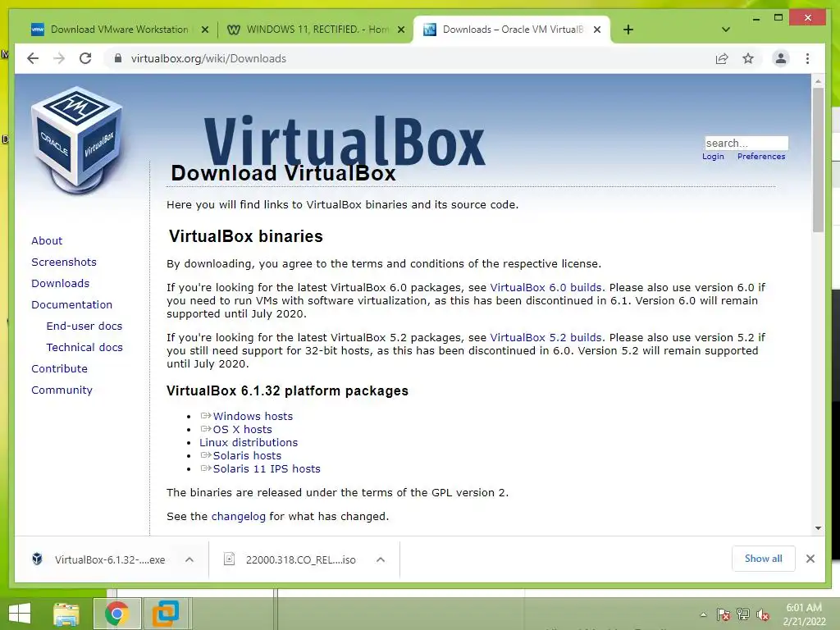Open File Explorer from taskbar

[x=66, y=614]
